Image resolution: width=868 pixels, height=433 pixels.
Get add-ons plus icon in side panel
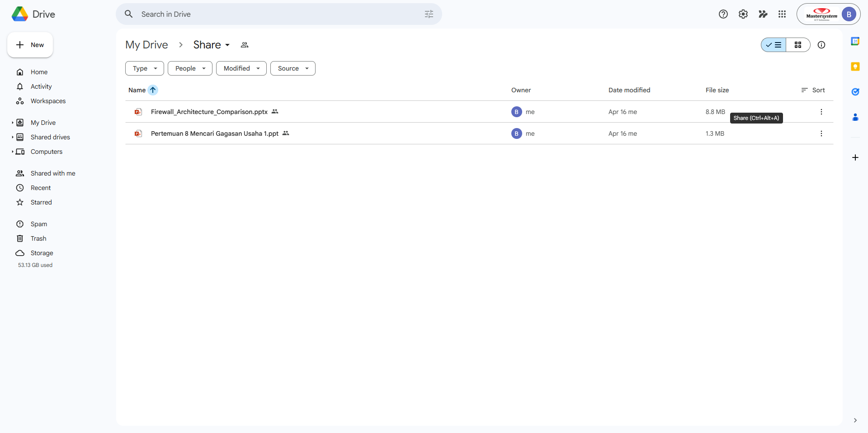coord(855,157)
